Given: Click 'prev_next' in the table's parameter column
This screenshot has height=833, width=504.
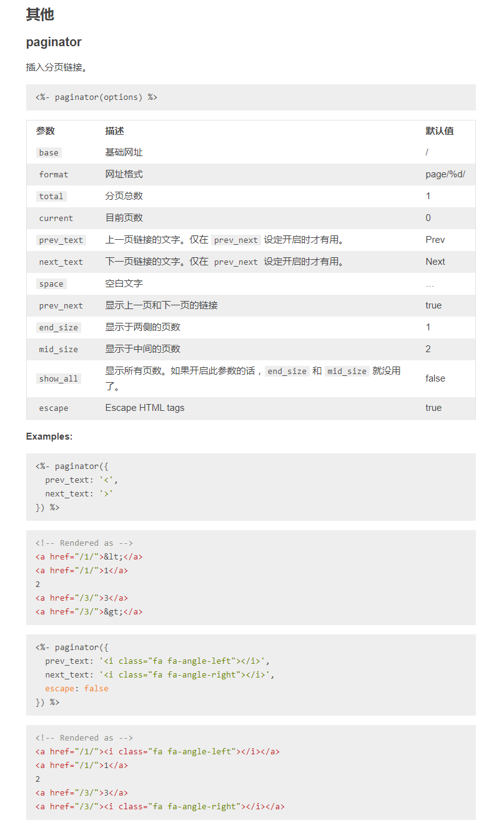Looking at the screenshot, I should point(61,305).
